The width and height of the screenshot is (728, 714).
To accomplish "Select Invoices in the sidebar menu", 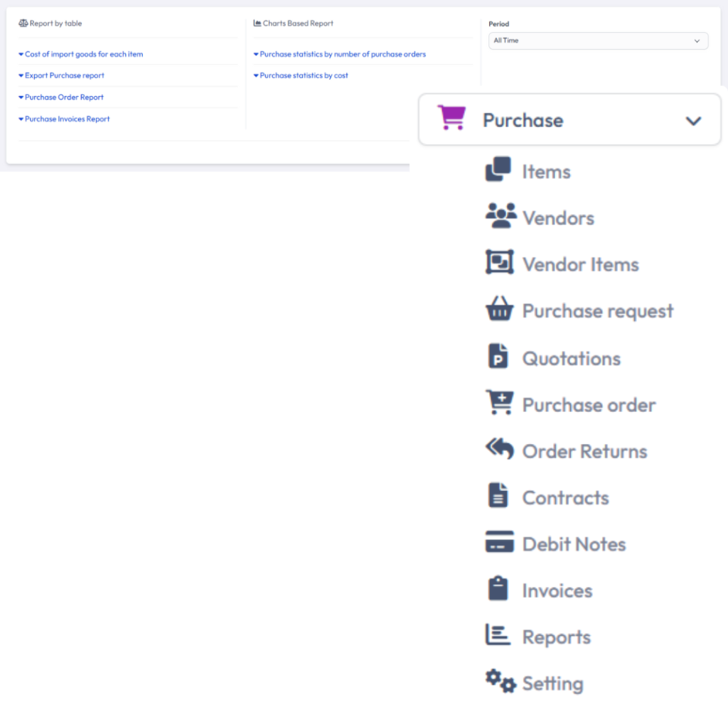I will [557, 590].
